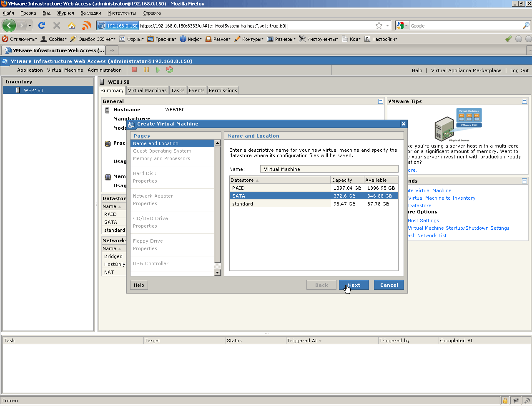The height and width of the screenshot is (406, 532).
Task: Open the Журнал menu
Action: tap(65, 13)
